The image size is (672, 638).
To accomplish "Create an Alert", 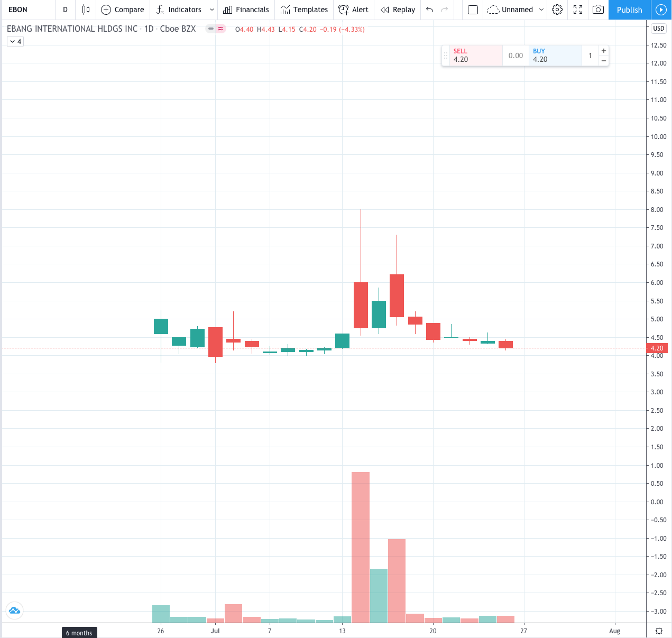I will (x=354, y=10).
